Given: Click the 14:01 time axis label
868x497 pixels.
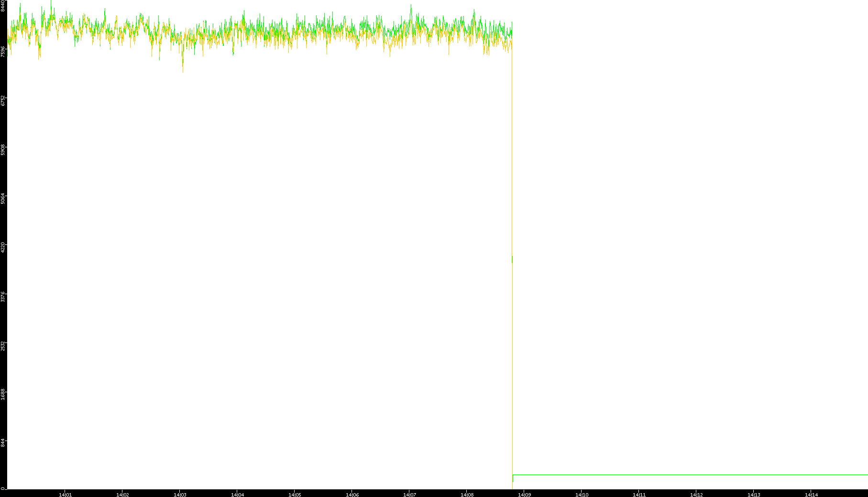Looking at the screenshot, I should pyautogui.click(x=66, y=495).
